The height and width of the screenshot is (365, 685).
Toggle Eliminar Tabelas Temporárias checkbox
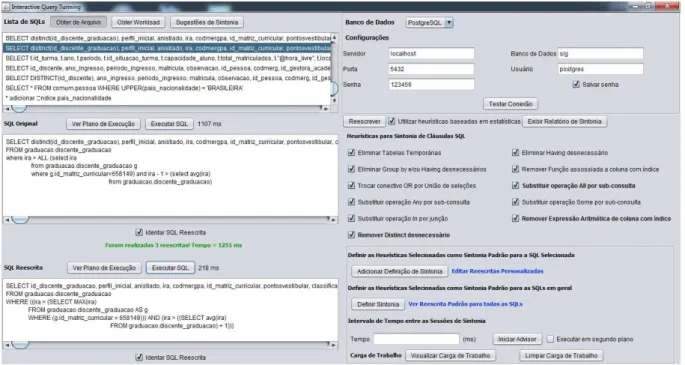point(351,153)
